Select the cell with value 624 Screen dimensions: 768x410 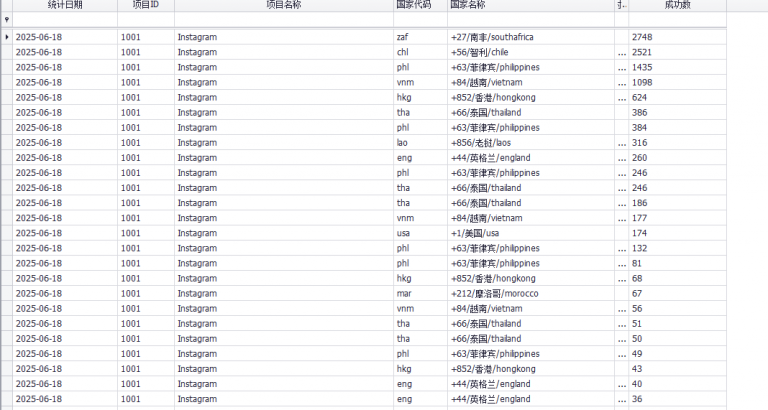point(678,97)
